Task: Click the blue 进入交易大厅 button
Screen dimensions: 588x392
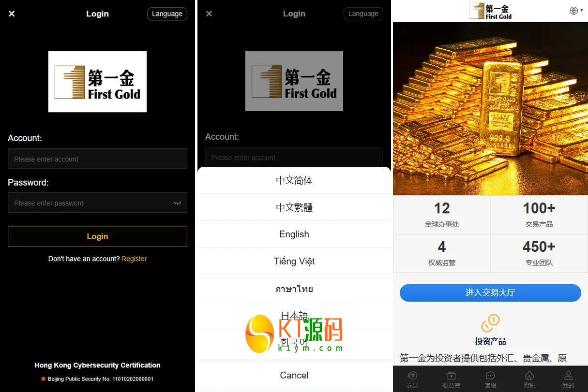Action: [490, 293]
